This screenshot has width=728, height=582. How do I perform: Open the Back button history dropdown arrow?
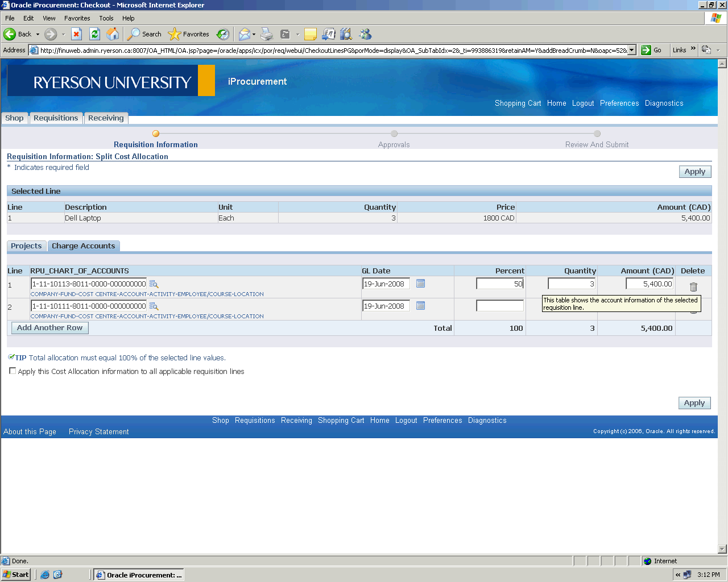38,34
